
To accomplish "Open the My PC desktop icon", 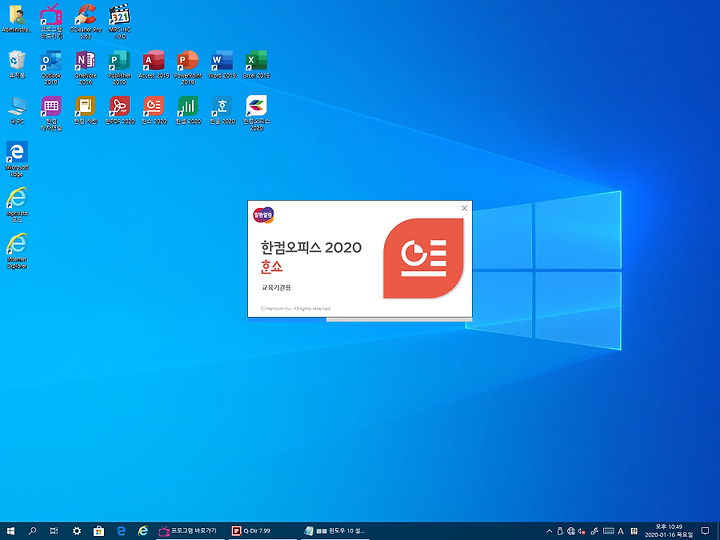I will (x=17, y=110).
